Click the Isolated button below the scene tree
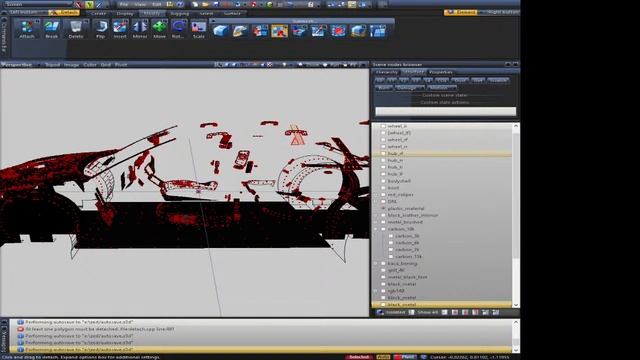640x360 pixels. tap(391, 312)
